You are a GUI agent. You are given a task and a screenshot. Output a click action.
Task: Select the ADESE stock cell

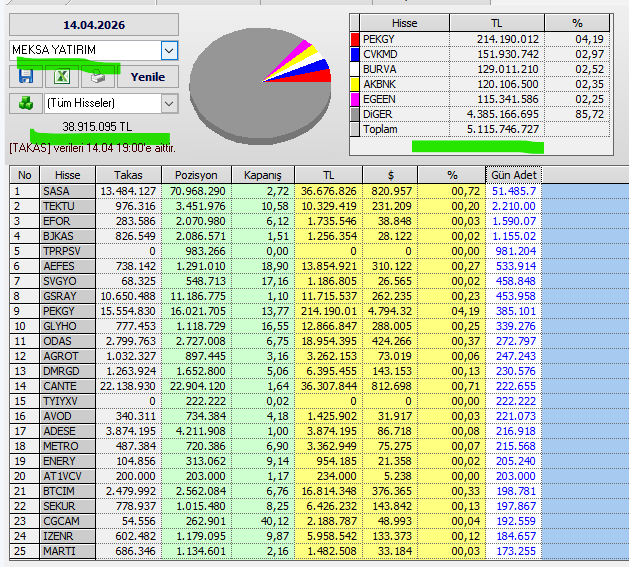click(67, 431)
